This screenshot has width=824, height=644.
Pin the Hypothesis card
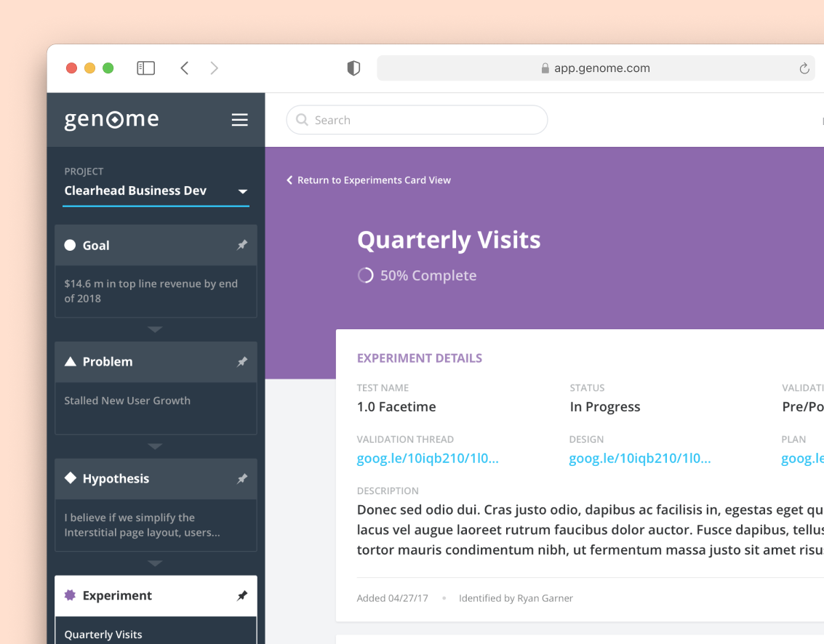(241, 478)
